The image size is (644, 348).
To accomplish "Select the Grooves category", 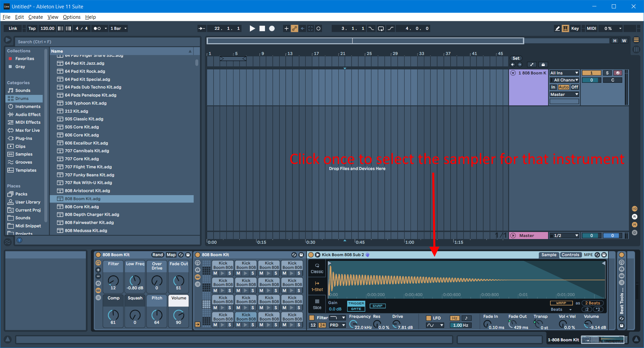I will point(23,162).
